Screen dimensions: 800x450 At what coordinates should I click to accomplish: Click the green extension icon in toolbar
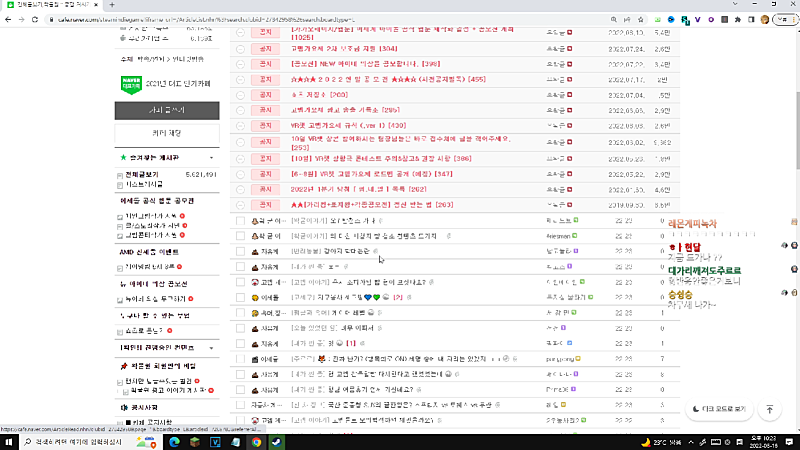click(x=658, y=19)
